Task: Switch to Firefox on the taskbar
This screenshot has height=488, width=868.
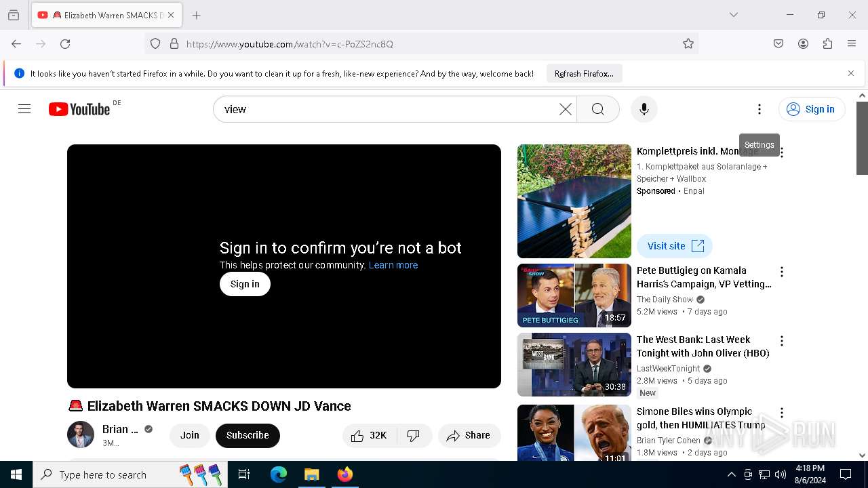Action: 345,474
